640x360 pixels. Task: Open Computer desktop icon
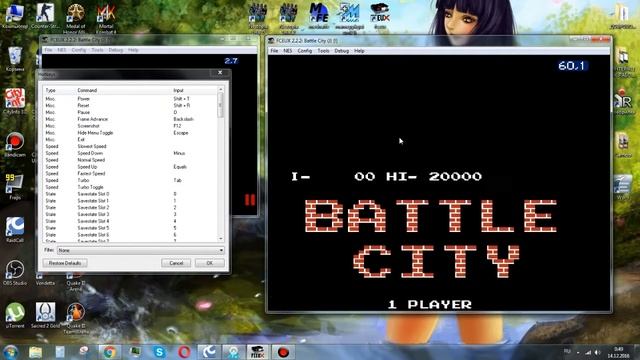pyautogui.click(x=15, y=16)
